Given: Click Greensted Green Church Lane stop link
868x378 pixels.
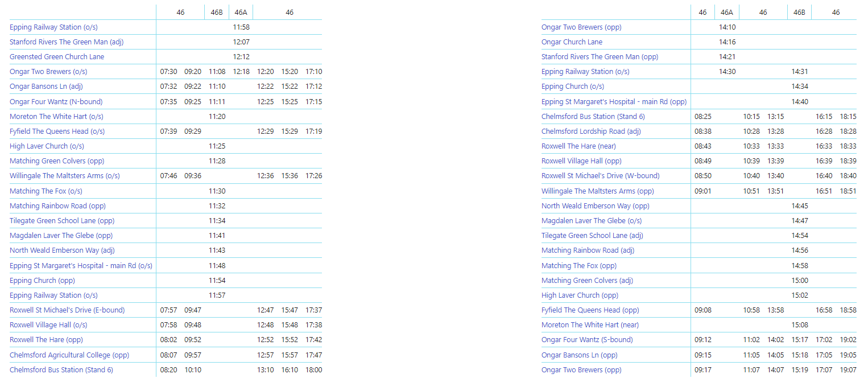Looking at the screenshot, I should click(x=57, y=57).
